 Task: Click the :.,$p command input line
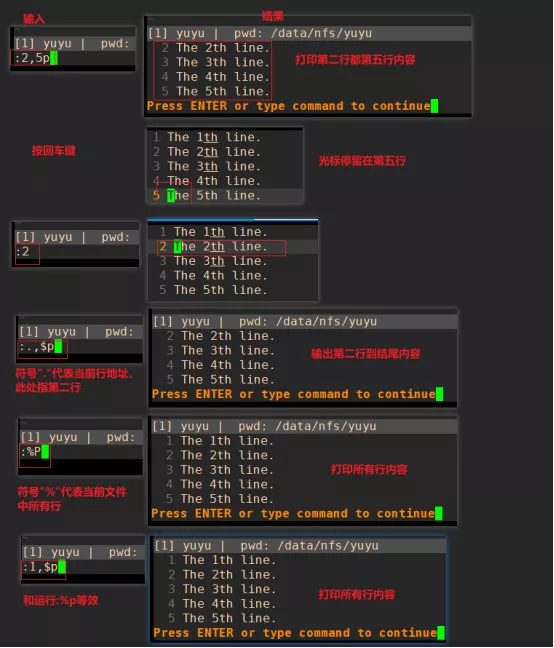[x=80, y=346]
